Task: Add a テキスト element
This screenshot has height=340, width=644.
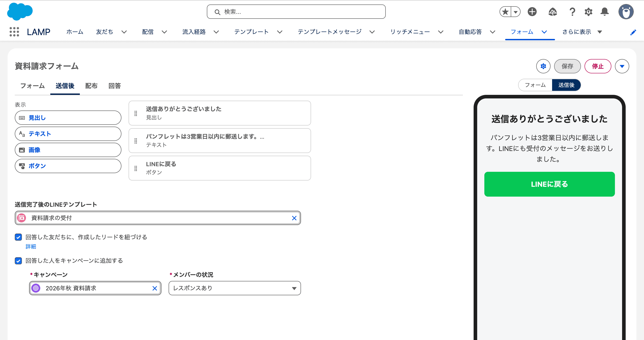Action: click(68, 134)
